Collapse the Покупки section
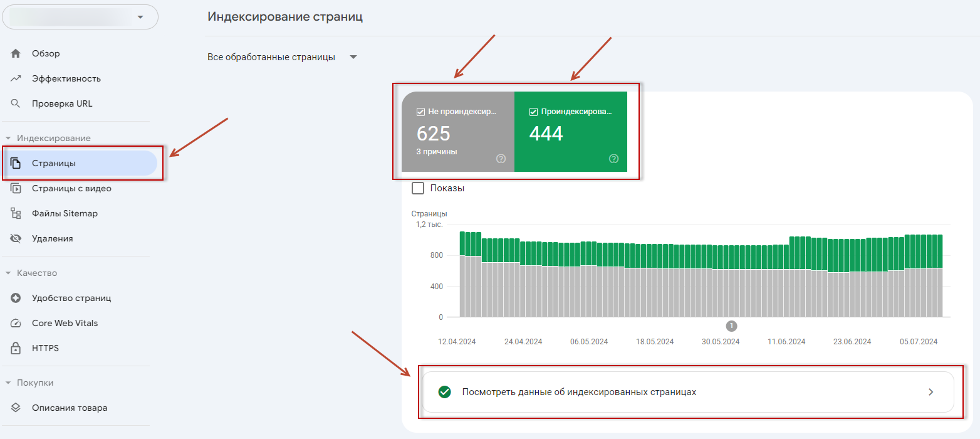980x439 pixels. 8,383
